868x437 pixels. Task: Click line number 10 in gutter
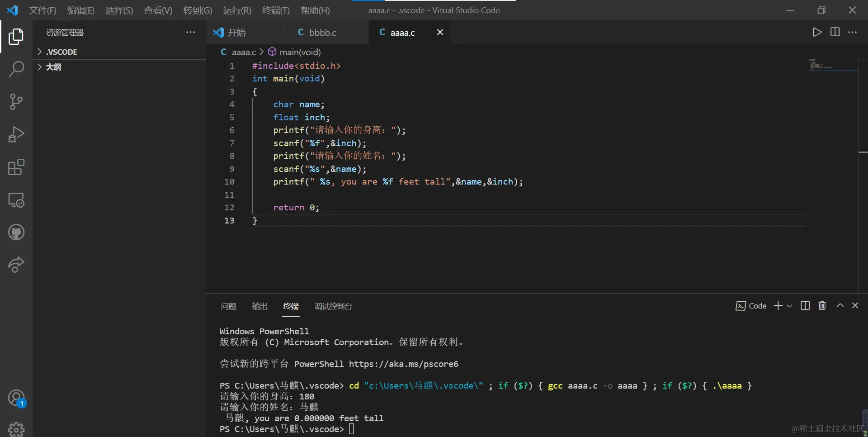pos(229,182)
